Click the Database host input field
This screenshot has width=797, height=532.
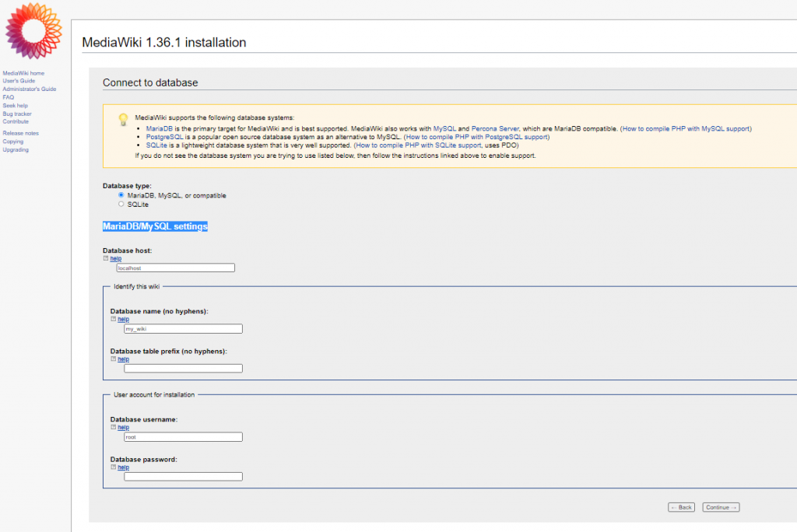coord(175,268)
